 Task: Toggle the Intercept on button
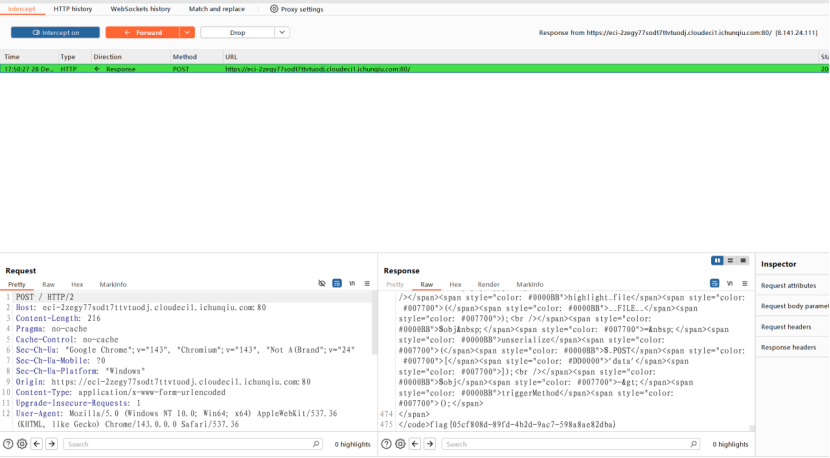click(55, 32)
